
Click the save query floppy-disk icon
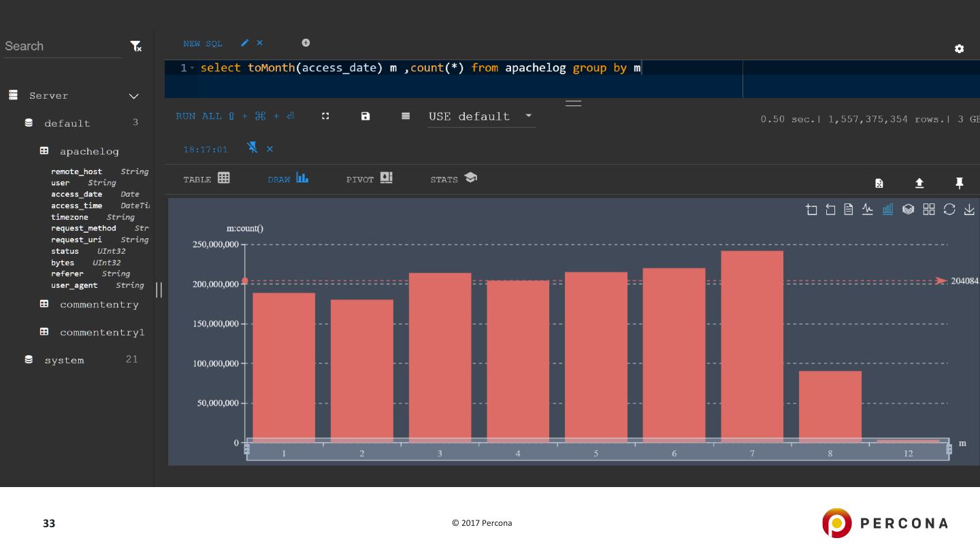[365, 116]
